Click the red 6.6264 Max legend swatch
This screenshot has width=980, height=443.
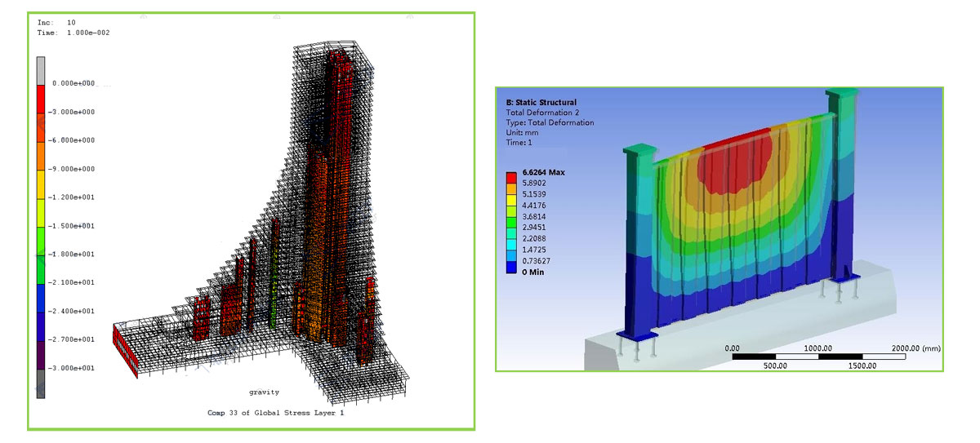(x=511, y=173)
